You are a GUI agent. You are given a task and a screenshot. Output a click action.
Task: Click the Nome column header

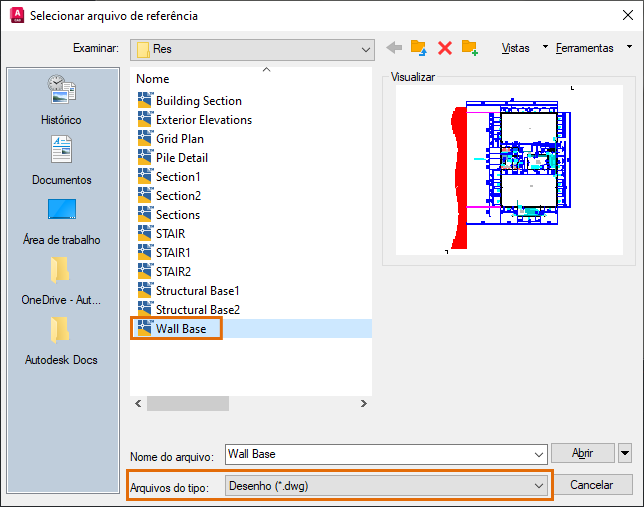153,78
